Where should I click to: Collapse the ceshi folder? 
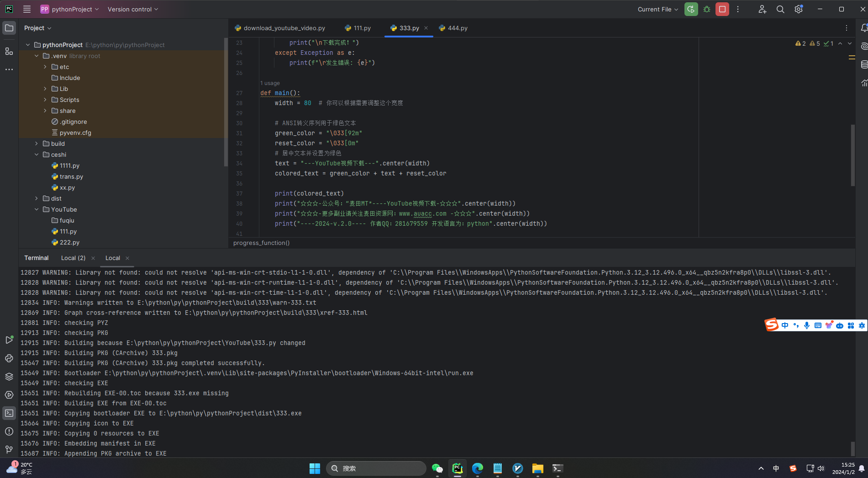pyautogui.click(x=37, y=154)
